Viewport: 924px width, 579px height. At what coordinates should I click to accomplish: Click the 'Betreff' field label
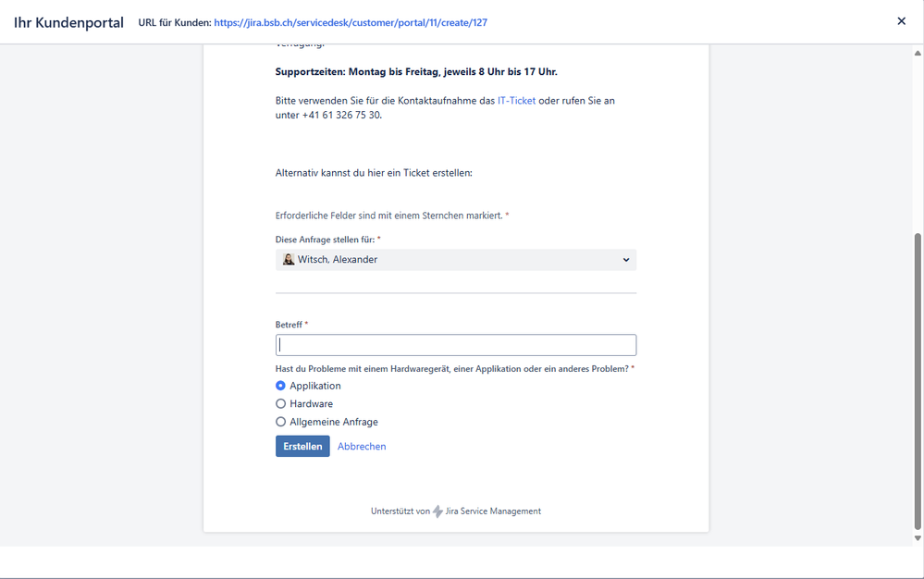[x=289, y=325]
